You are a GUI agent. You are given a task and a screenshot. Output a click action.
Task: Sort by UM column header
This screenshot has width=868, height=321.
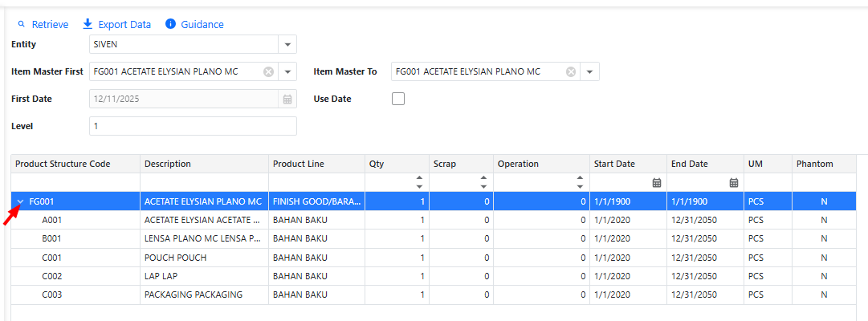point(768,164)
